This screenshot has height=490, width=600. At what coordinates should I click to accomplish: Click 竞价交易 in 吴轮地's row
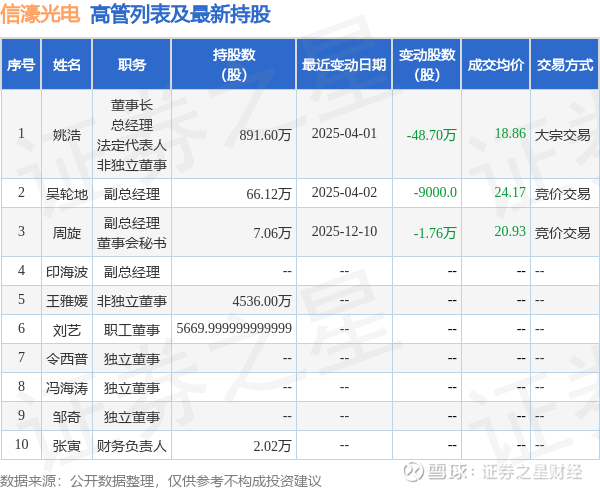[562, 194]
